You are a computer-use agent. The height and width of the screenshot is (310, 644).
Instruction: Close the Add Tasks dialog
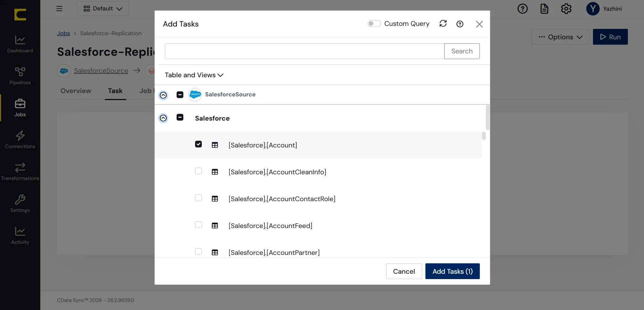coord(479,24)
